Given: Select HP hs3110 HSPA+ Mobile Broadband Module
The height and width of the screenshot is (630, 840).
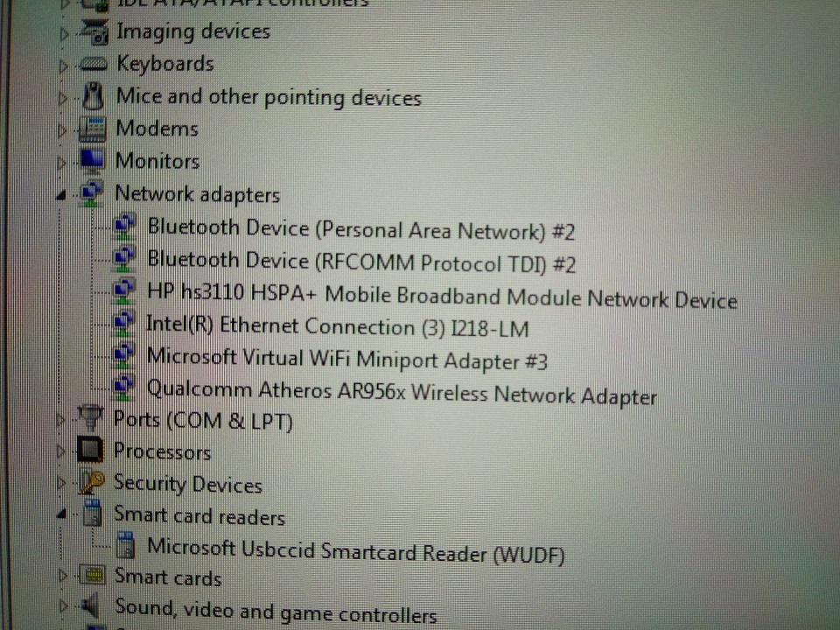Looking at the screenshot, I should (442, 296).
